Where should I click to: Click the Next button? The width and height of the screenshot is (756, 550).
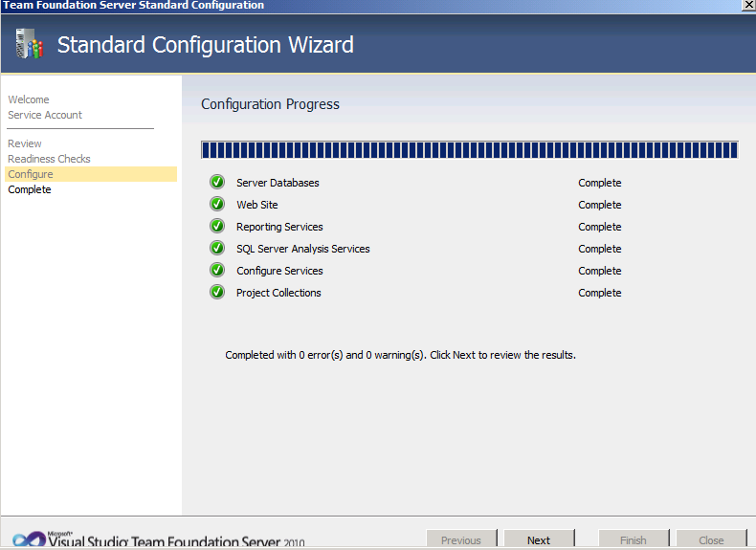click(x=539, y=539)
